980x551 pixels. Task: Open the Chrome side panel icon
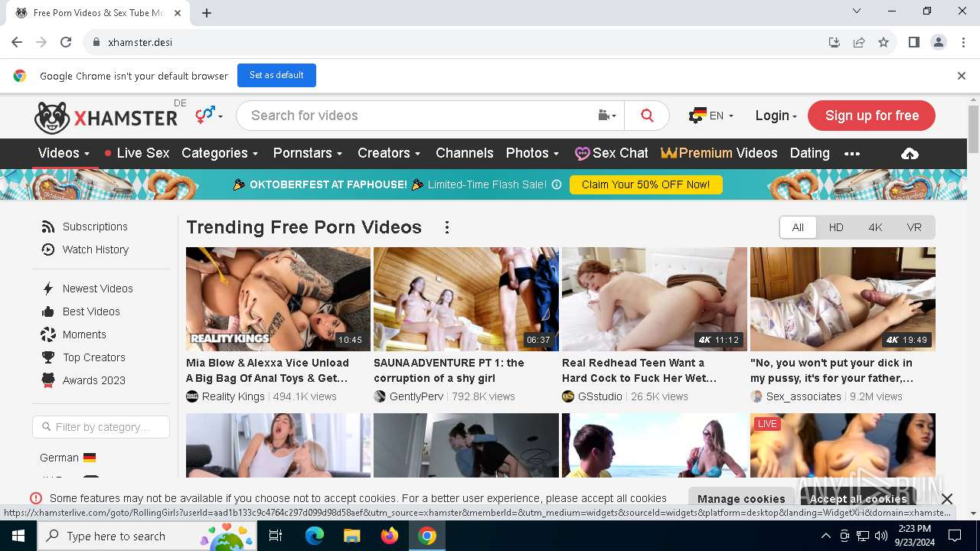(913, 42)
